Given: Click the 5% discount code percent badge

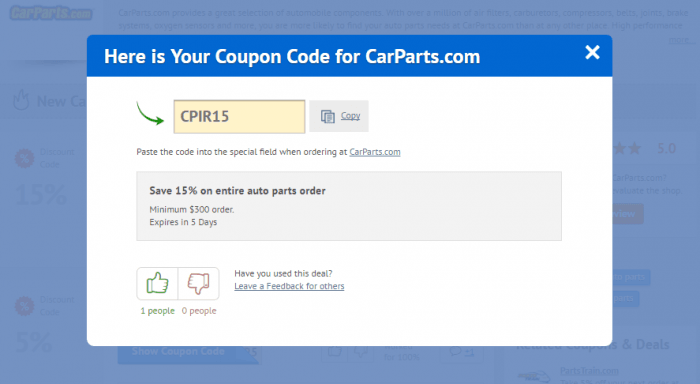Looking at the screenshot, I should 24,306.
